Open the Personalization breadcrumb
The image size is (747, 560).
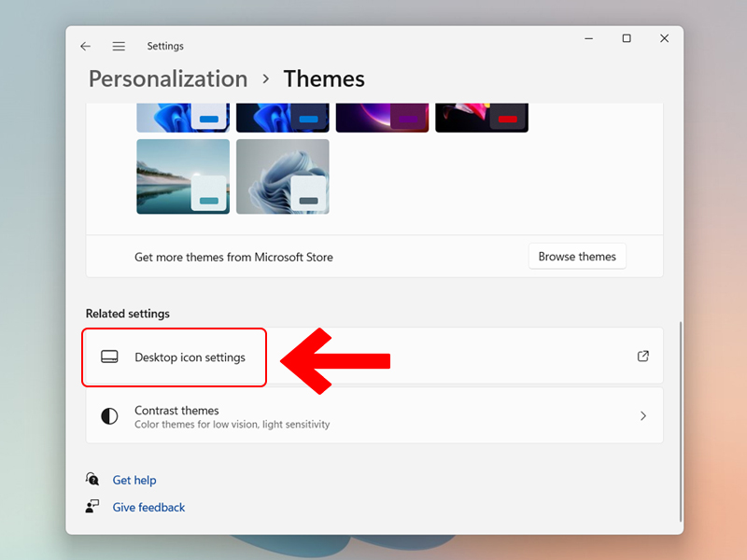[167, 79]
